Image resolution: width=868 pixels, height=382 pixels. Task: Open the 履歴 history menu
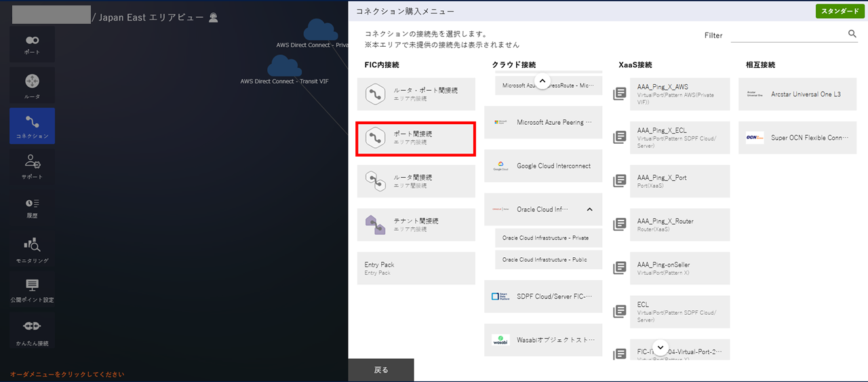pos(32,208)
